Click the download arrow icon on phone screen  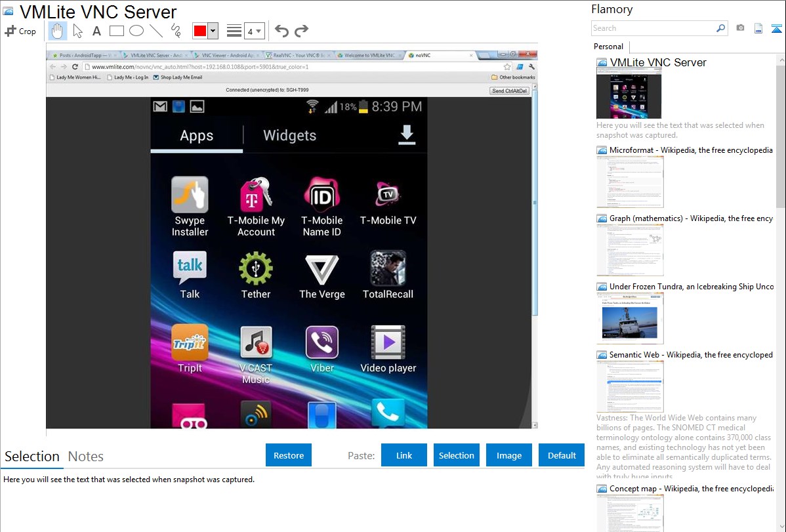(x=407, y=135)
